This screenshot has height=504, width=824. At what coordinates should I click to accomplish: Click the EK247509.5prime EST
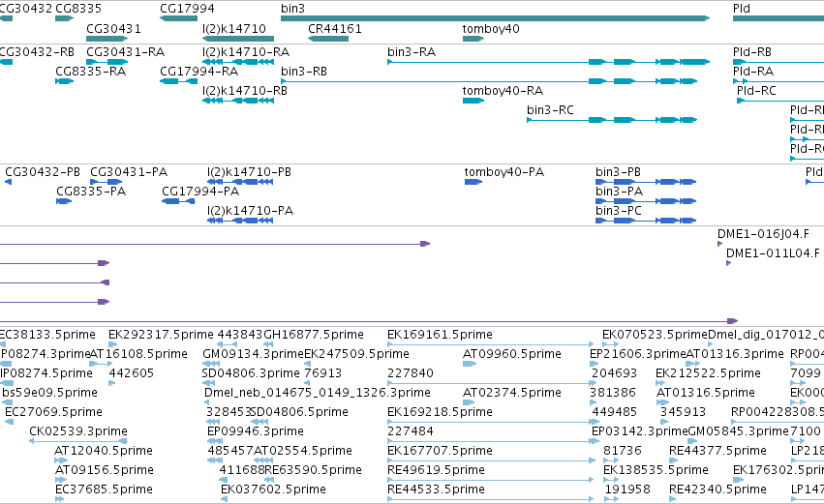[307, 364]
